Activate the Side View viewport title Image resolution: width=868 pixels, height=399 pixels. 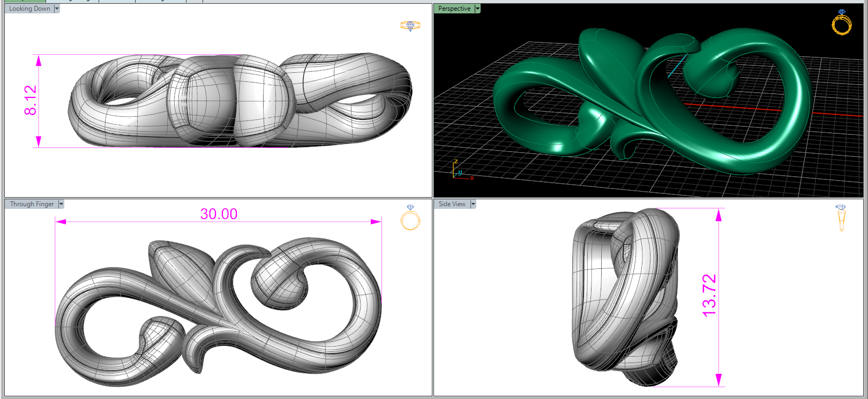click(x=452, y=204)
